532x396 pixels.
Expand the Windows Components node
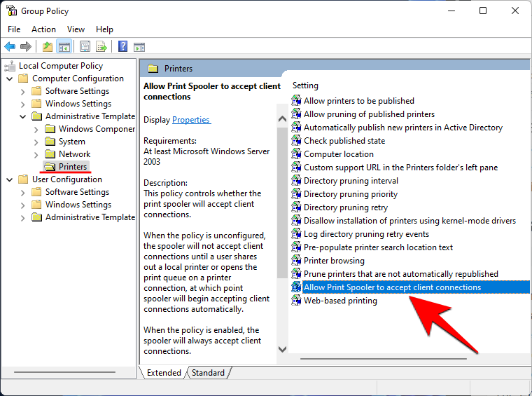[36, 130]
